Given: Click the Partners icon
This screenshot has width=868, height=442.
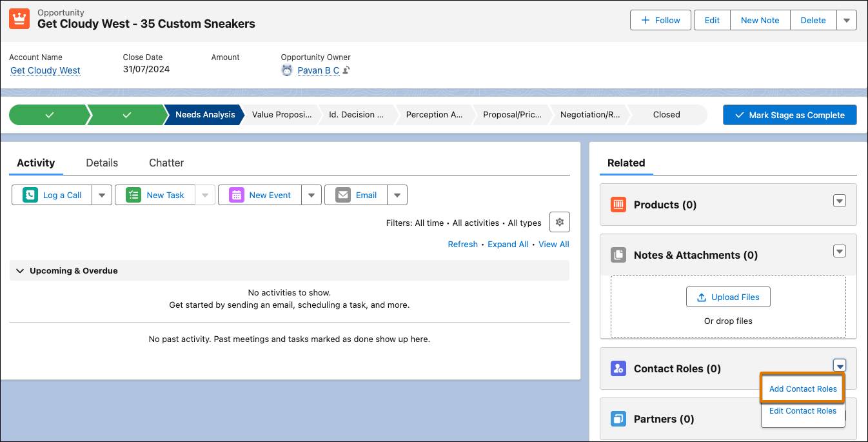Looking at the screenshot, I should click(x=618, y=419).
